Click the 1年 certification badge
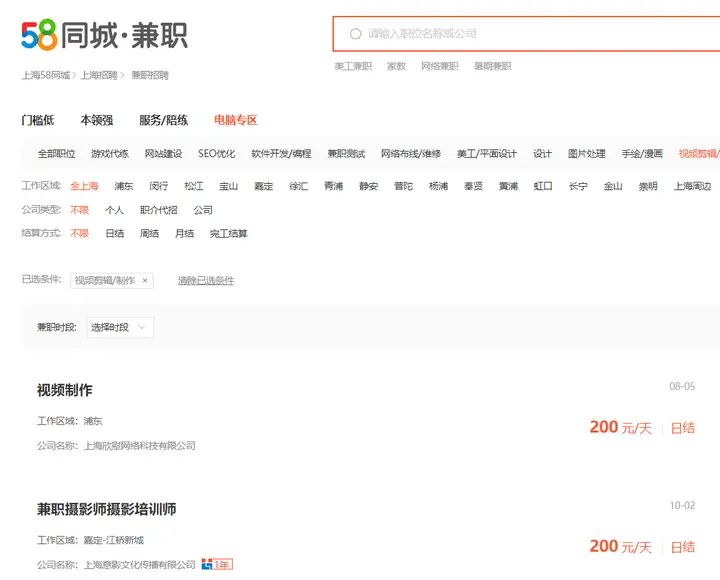The height and width of the screenshot is (580, 720). pyautogui.click(x=217, y=564)
